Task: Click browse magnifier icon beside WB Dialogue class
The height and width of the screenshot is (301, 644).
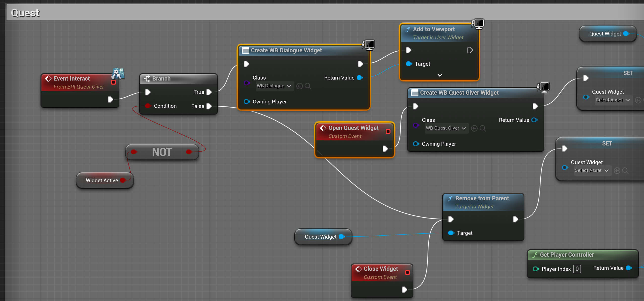Action: (308, 86)
